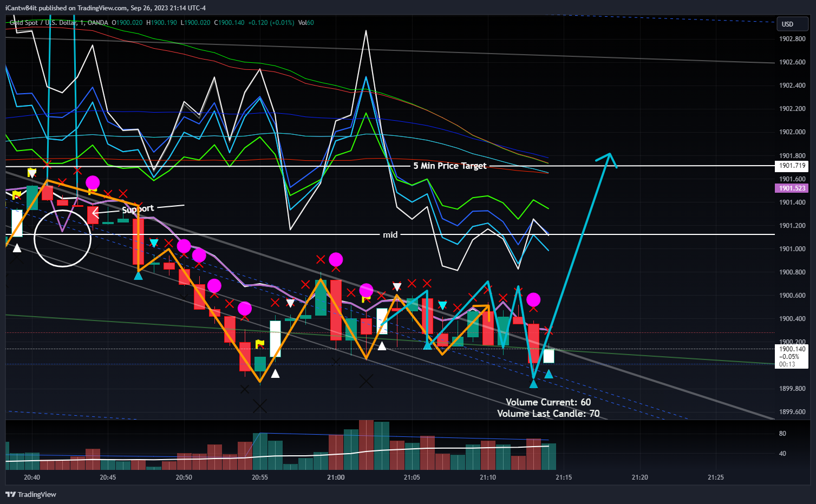The width and height of the screenshot is (816, 504).
Task: Click the 21:20 time axis label
Action: 640,477
